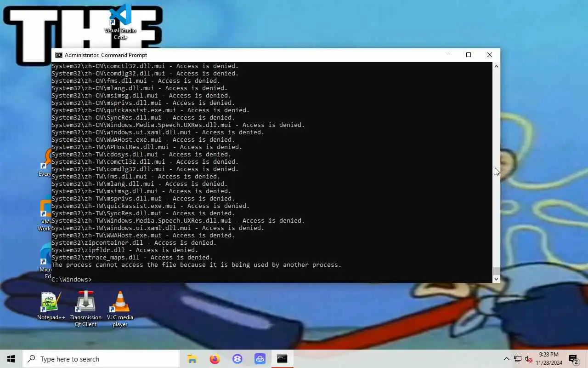Launch Firefox from the taskbar
The height and width of the screenshot is (368, 588).
pyautogui.click(x=215, y=359)
